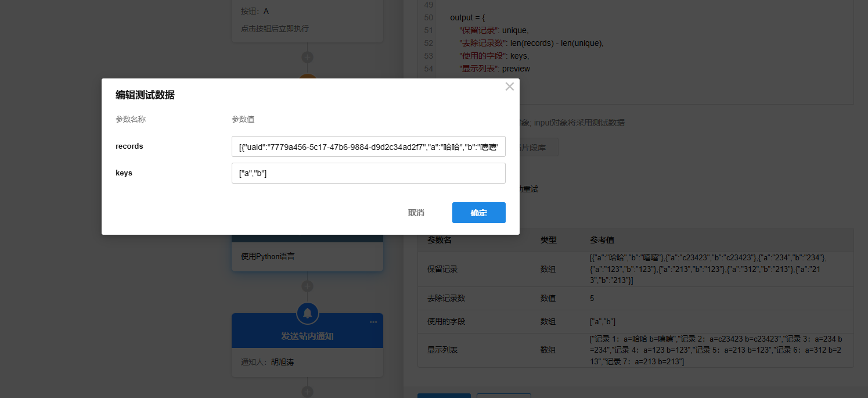Click the 点击按钮后立即执行 trigger card
This screenshot has width=868, height=398.
tap(307, 28)
